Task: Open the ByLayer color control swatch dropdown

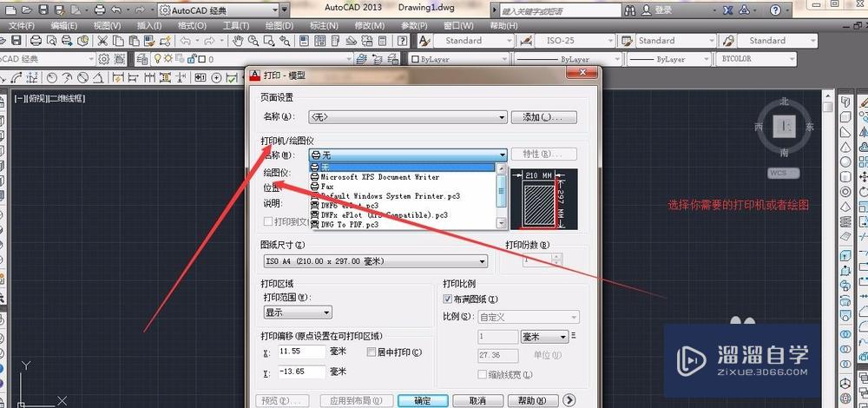Action: (459, 59)
